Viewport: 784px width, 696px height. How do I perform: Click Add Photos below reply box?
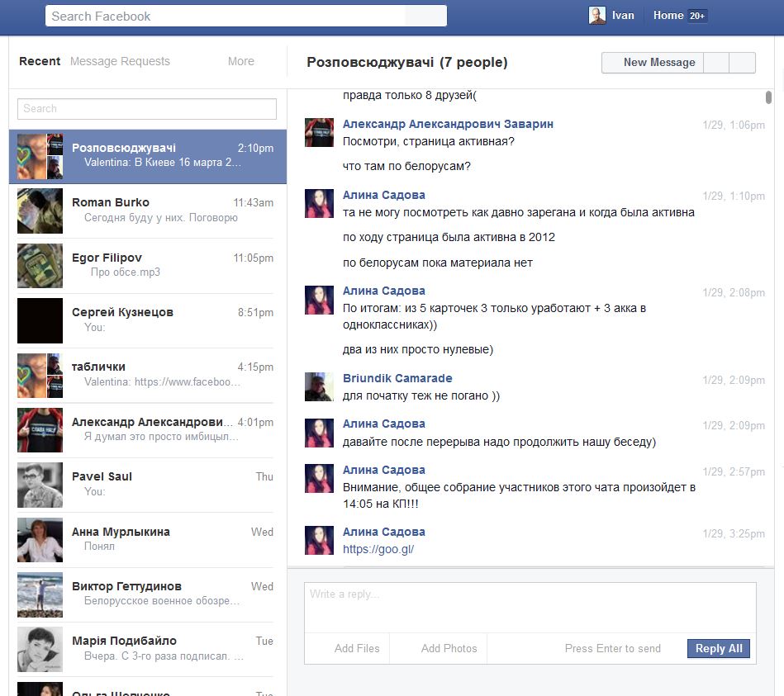449,649
